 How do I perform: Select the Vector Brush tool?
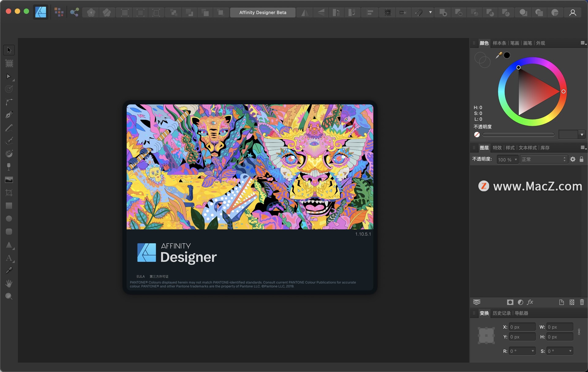coord(9,141)
